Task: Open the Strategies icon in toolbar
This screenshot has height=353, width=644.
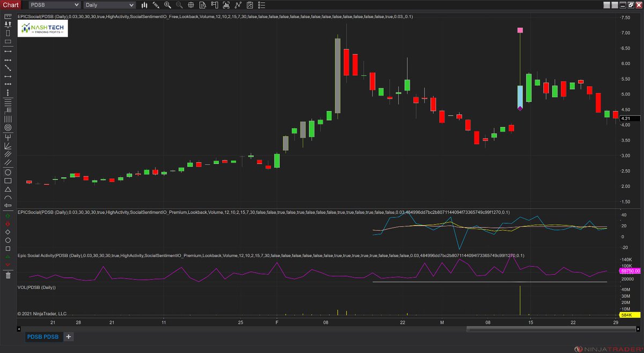Action: [x=251, y=5]
